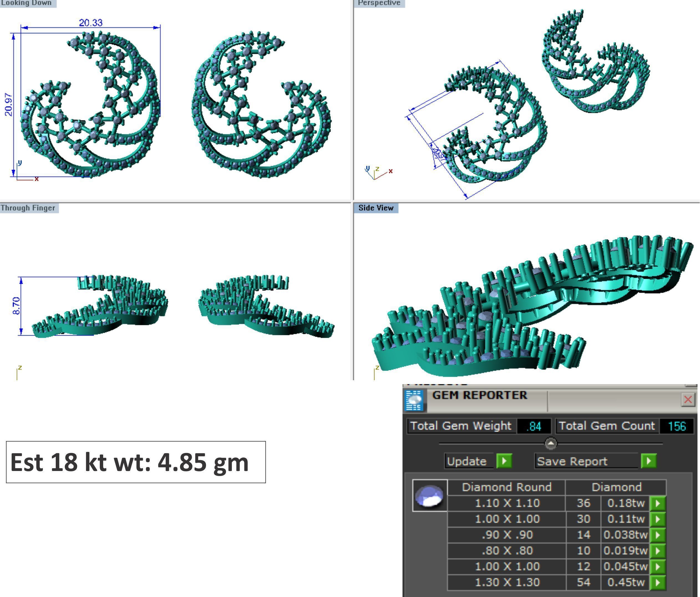The height and width of the screenshot is (597, 700).
Task: Click the Est 18 kt wt: 4.85 gm text box
Action: pyautogui.click(x=136, y=462)
